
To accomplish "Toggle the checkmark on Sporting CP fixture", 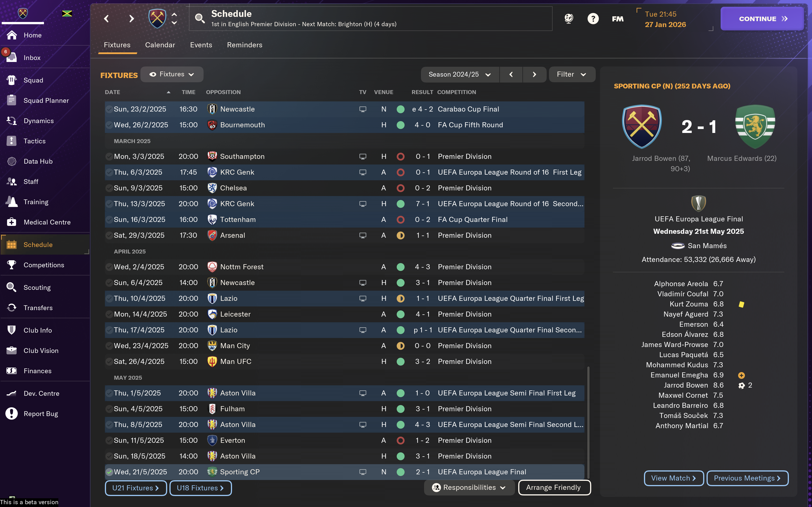I will click(x=109, y=472).
